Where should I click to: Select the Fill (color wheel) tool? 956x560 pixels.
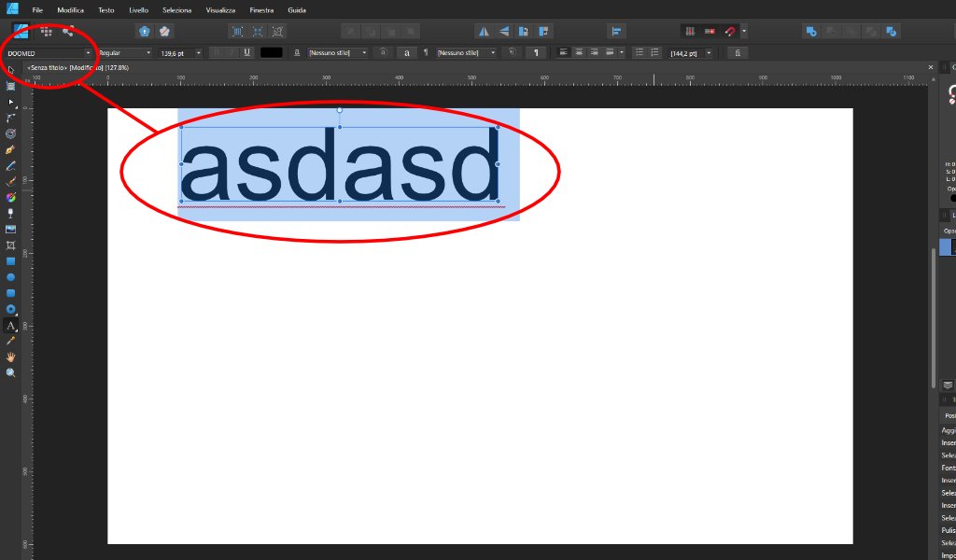(10, 197)
